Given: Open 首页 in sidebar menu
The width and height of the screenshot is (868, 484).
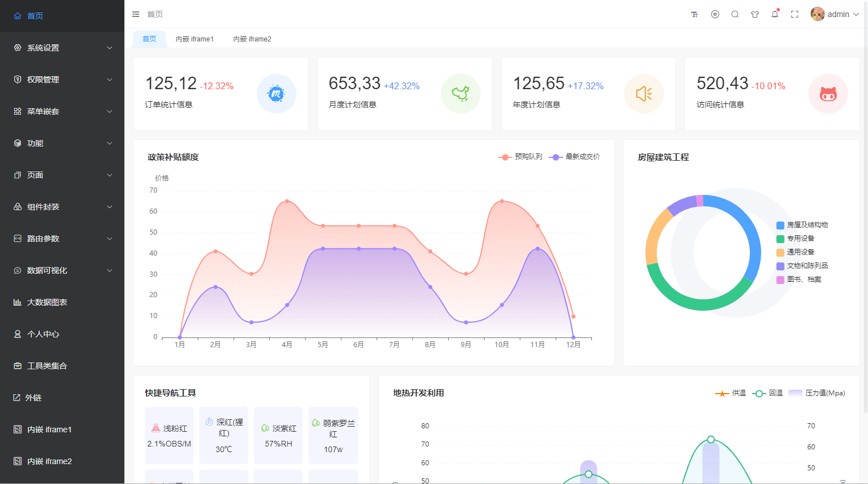Looking at the screenshot, I should [62, 16].
